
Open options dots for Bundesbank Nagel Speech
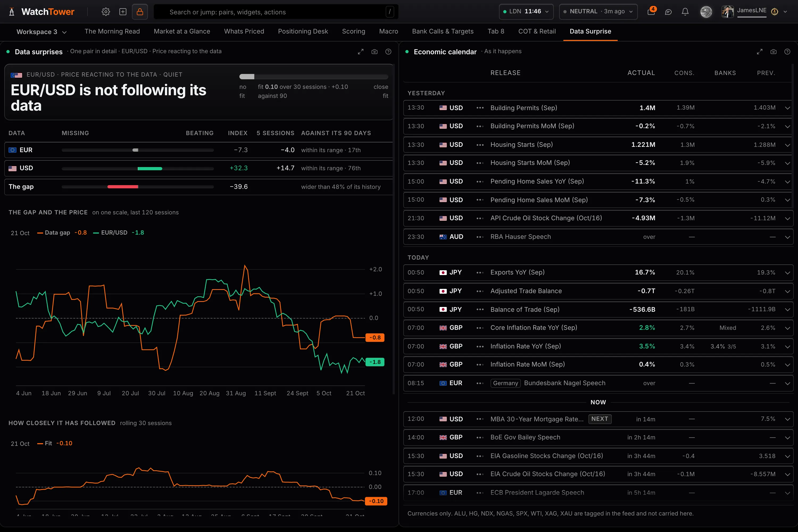[480, 383]
